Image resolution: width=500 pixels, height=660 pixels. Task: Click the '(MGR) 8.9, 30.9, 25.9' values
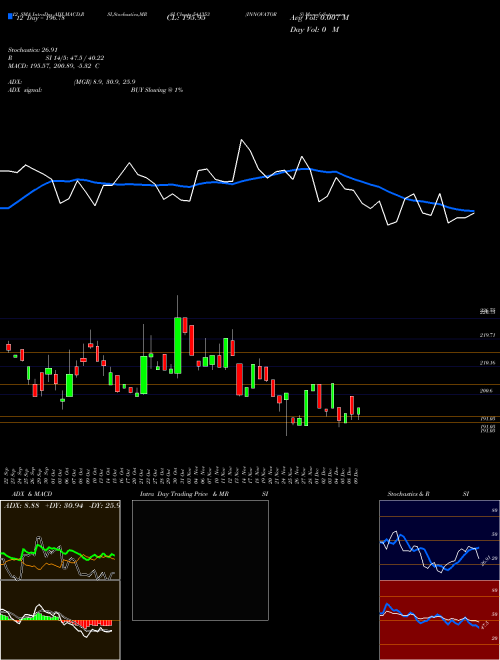[104, 82]
